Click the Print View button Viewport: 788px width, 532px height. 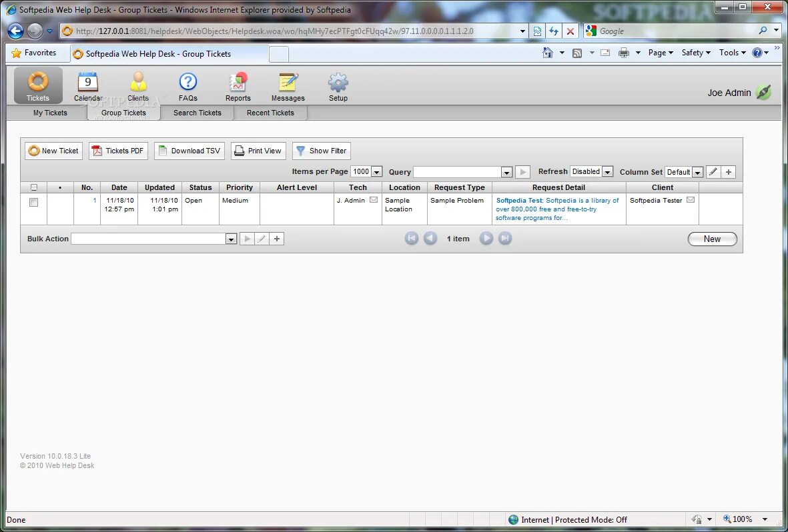pos(258,151)
